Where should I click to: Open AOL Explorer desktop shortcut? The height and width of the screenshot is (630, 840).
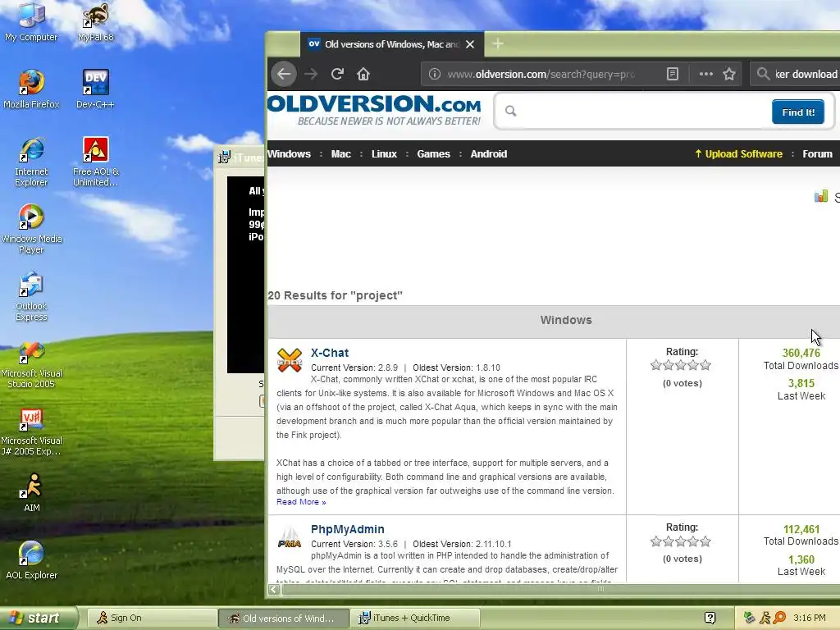pos(31,560)
